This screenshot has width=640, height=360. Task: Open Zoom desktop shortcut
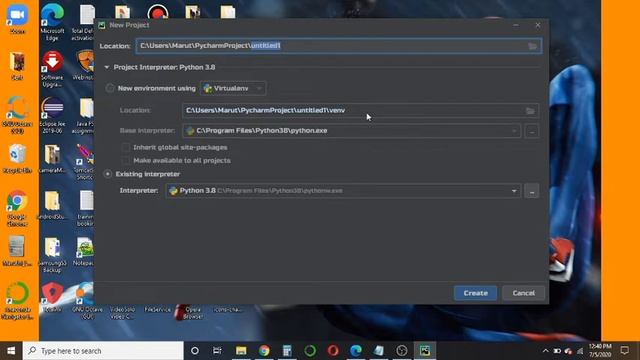click(17, 20)
